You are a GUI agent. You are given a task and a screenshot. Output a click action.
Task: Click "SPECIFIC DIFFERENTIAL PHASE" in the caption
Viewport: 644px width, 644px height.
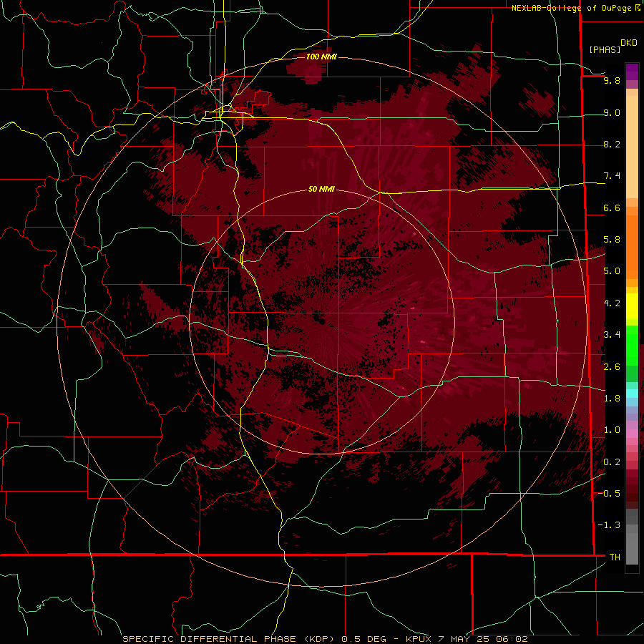pyautogui.click(x=209, y=639)
